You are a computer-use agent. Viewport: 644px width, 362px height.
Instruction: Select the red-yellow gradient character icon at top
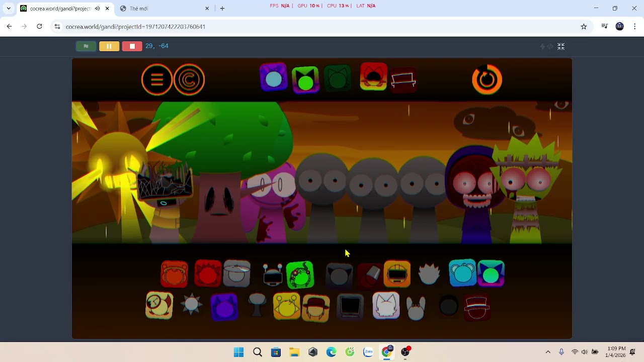pyautogui.click(x=373, y=77)
